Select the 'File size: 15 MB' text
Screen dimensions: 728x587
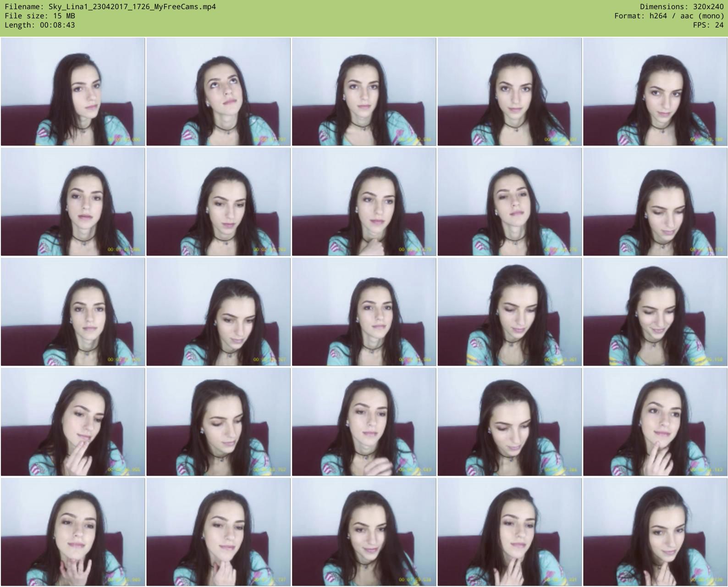point(40,16)
